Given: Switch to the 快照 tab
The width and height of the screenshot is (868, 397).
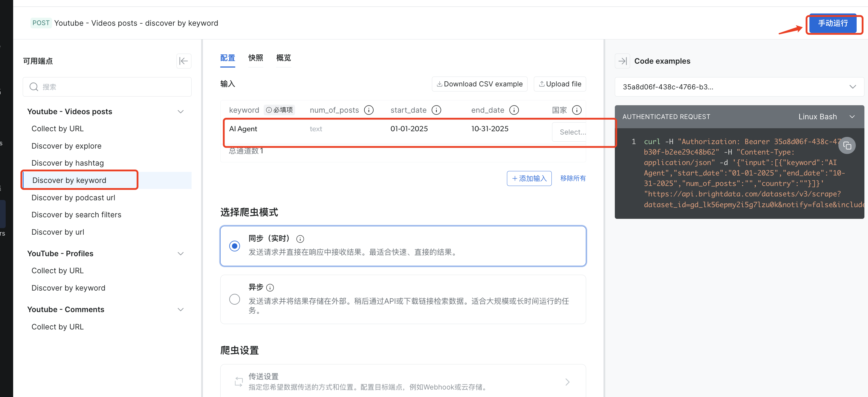Looking at the screenshot, I should pyautogui.click(x=256, y=58).
